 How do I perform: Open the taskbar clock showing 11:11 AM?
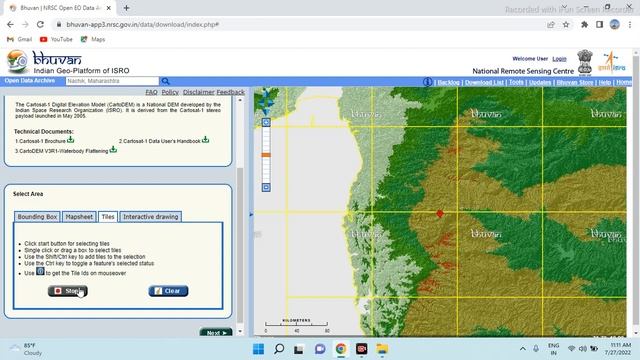[618, 349]
